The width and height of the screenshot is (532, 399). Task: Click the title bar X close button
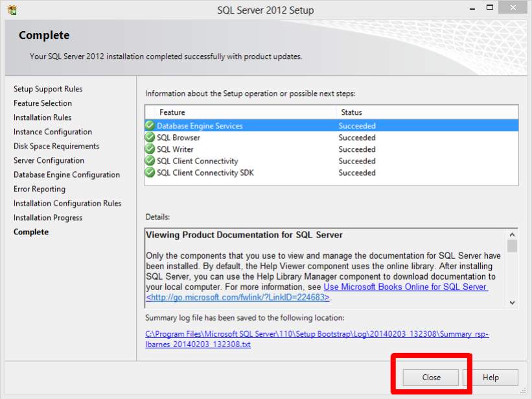coord(513,8)
